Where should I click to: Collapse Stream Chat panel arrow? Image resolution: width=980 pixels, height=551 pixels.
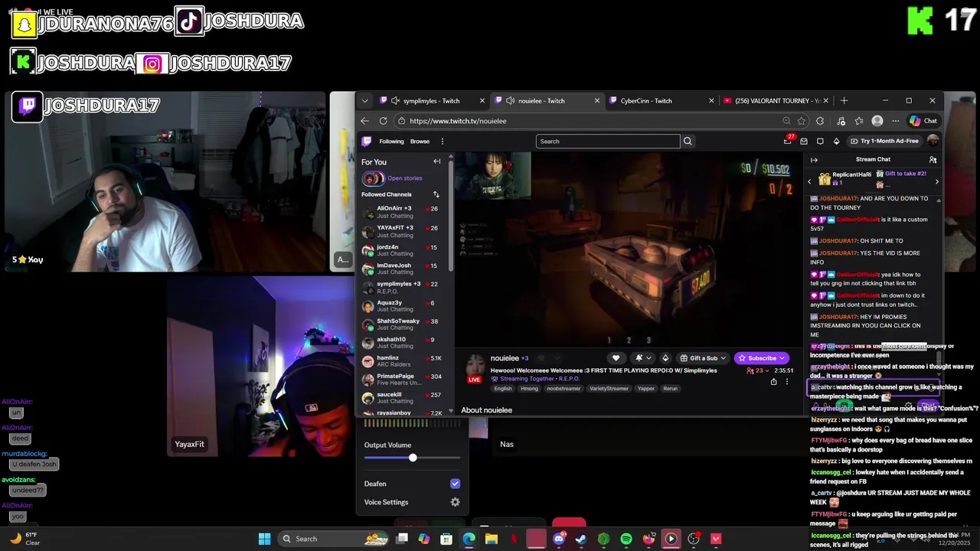pyautogui.click(x=814, y=160)
